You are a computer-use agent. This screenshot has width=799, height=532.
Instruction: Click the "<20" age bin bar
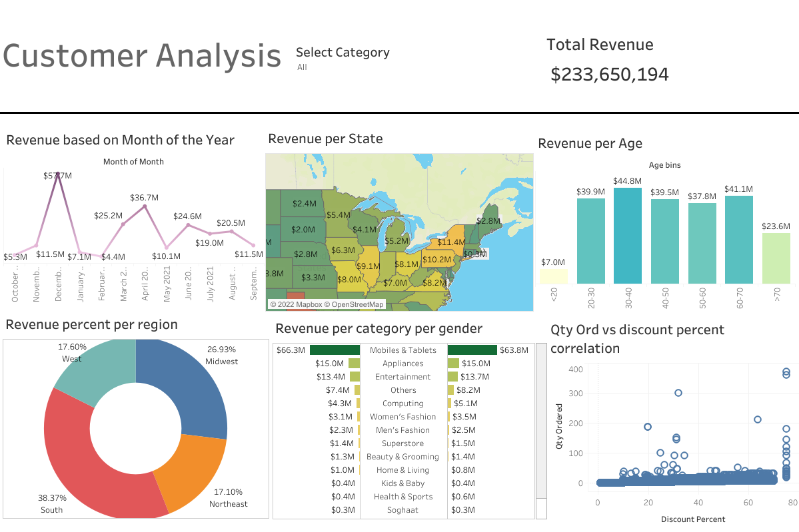[553, 276]
